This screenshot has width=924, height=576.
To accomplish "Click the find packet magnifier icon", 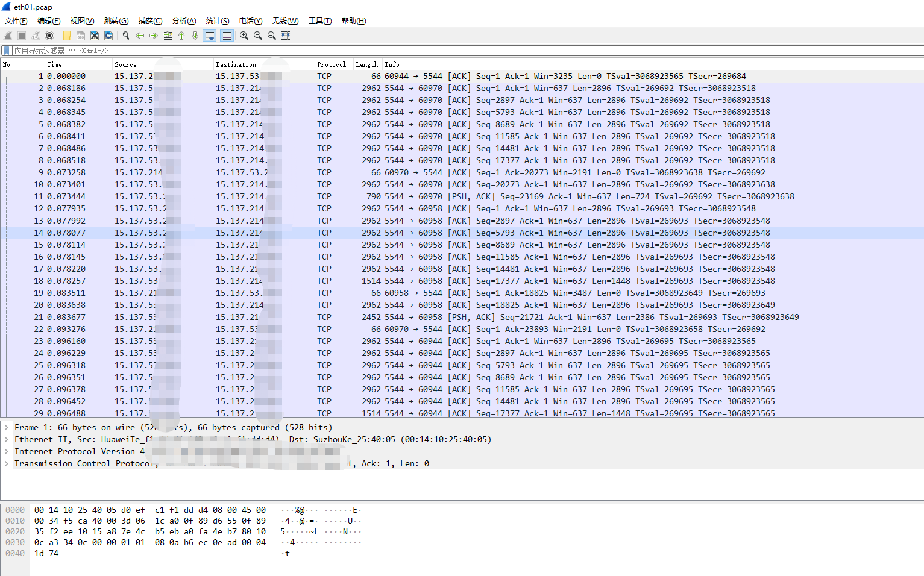I will tap(126, 36).
